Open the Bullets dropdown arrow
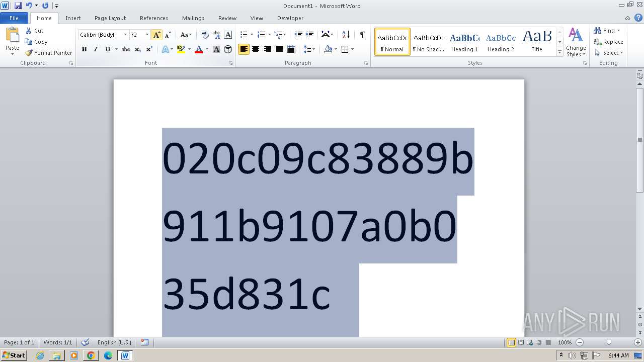The width and height of the screenshot is (644, 362). 252,35
